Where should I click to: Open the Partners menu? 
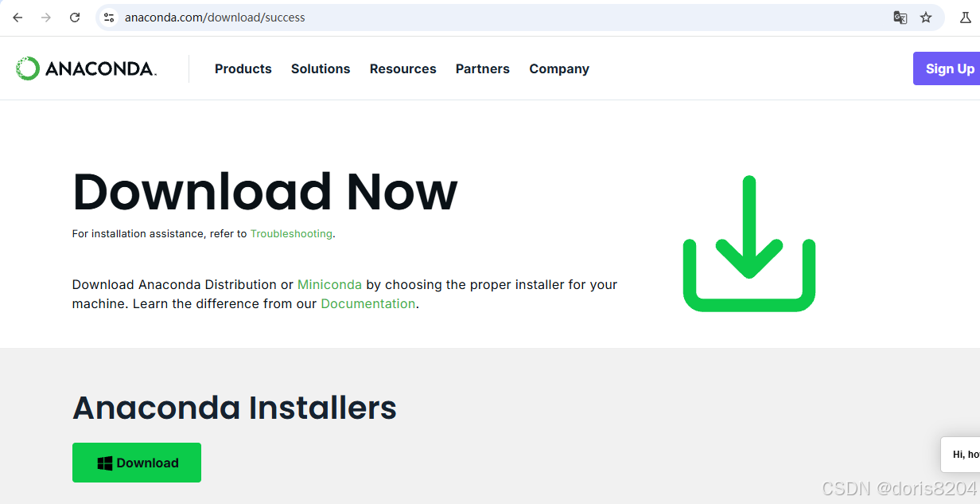click(x=483, y=68)
